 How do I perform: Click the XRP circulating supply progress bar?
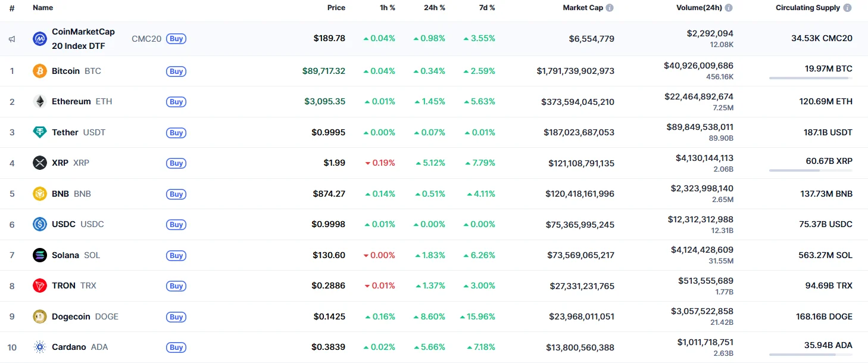point(810,170)
